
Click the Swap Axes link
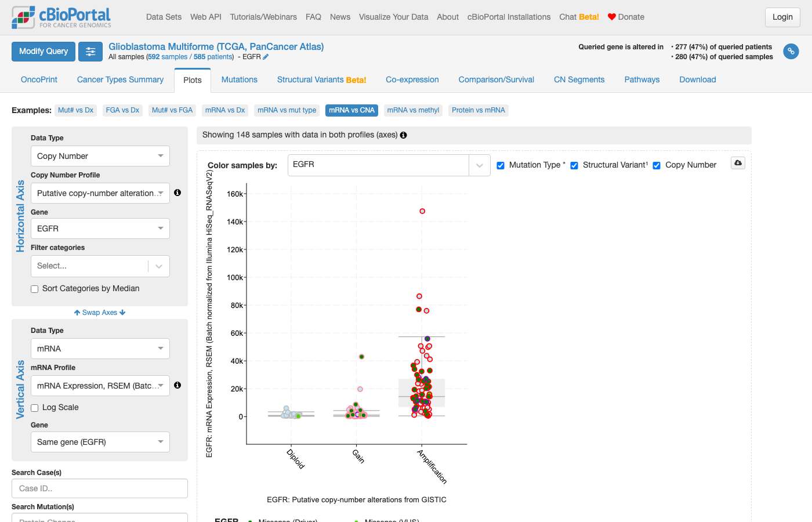coord(100,313)
